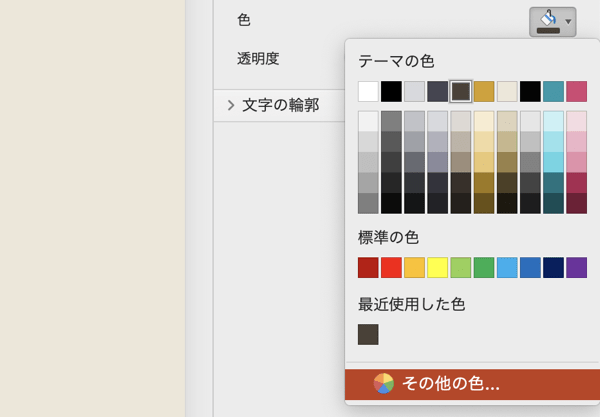The width and height of the screenshot is (600, 417).
Task: Select darkest gray in white column
Action: click(x=368, y=203)
